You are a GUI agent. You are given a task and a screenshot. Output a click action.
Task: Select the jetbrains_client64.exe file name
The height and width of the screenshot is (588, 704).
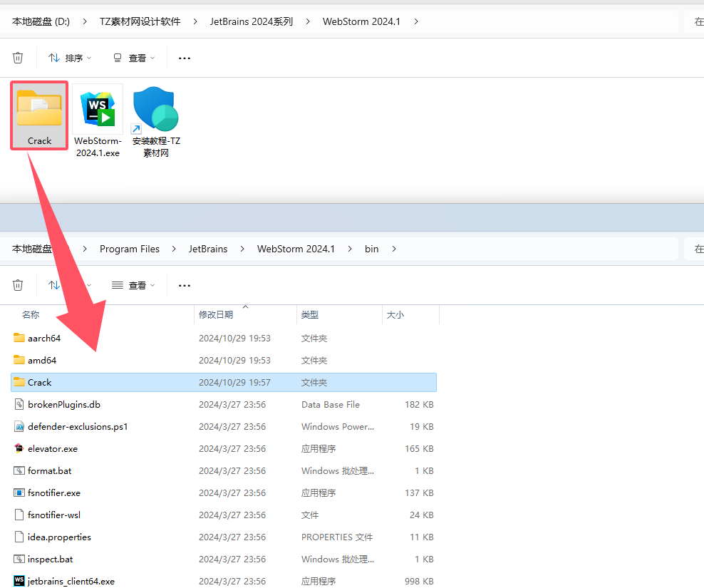point(71,582)
